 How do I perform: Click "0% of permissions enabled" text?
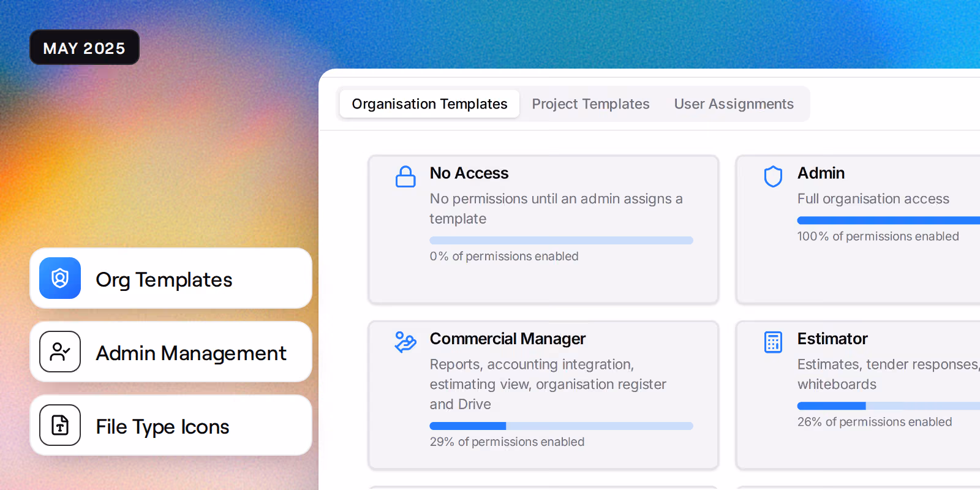pos(504,256)
